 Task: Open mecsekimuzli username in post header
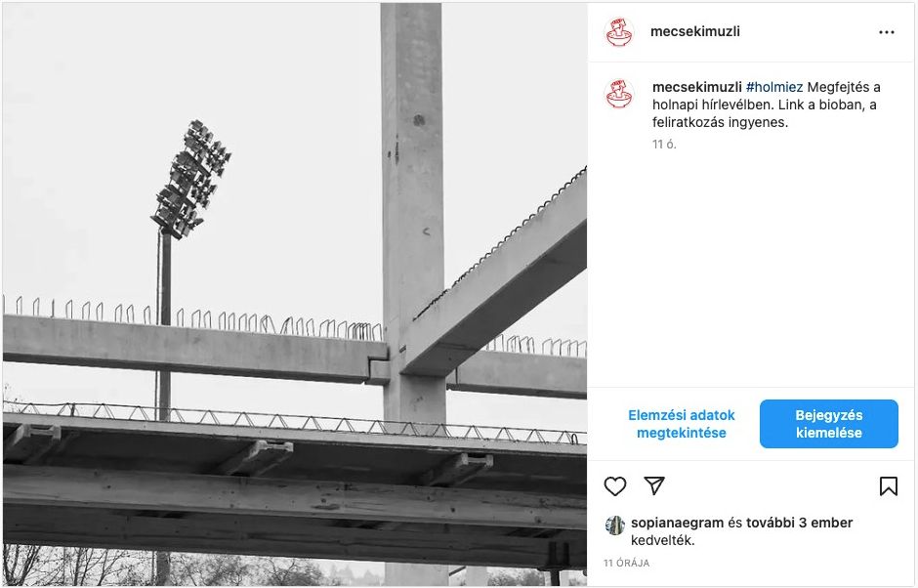(695, 31)
